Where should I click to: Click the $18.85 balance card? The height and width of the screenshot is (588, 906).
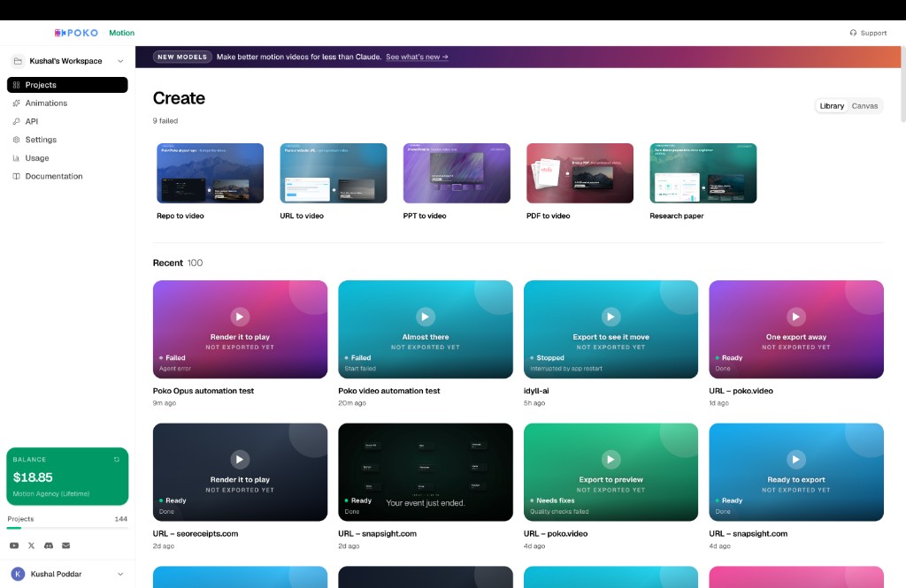click(67, 477)
